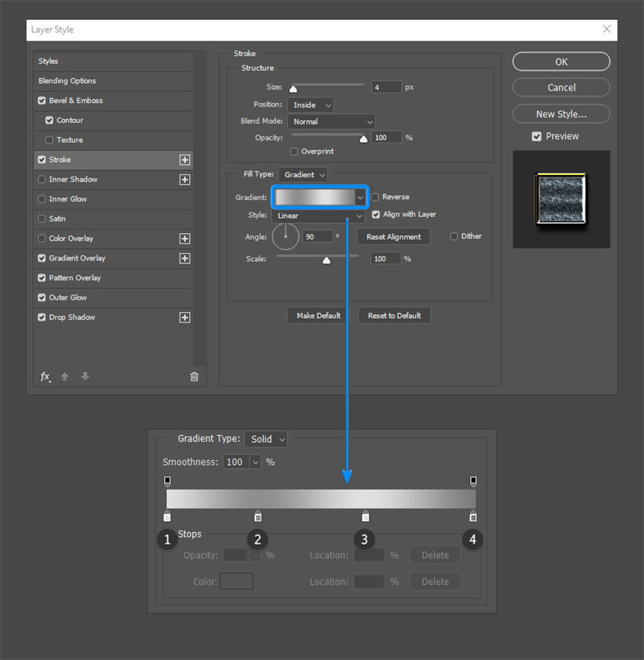The height and width of the screenshot is (660, 644).
Task: Open the Blend Mode dropdown
Action: click(x=331, y=121)
